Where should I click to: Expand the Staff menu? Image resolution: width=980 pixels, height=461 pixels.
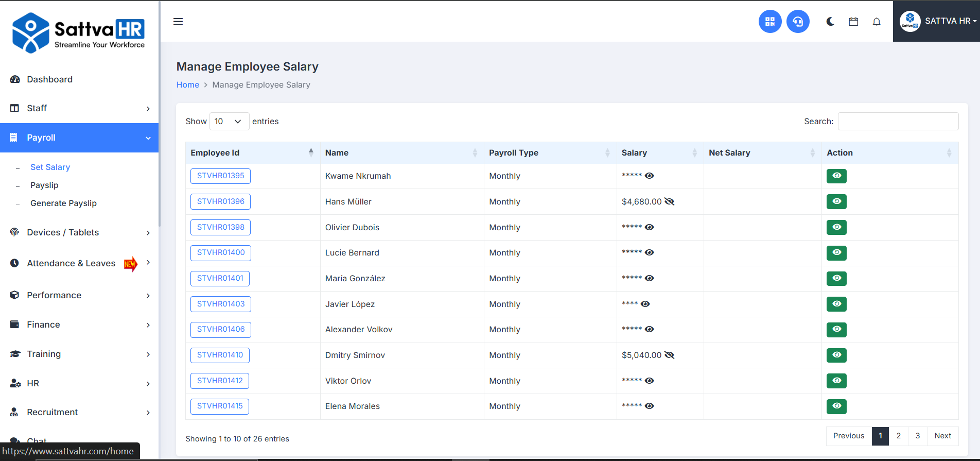79,108
